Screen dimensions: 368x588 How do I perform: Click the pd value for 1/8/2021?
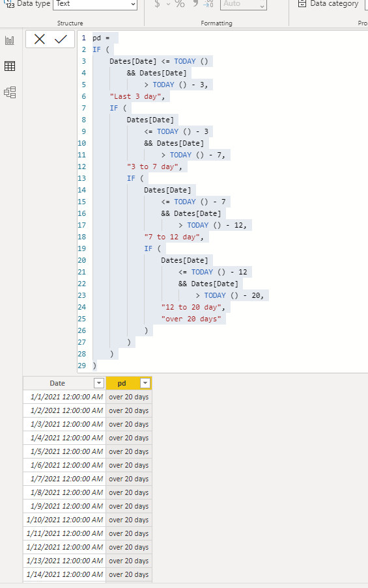(x=129, y=492)
